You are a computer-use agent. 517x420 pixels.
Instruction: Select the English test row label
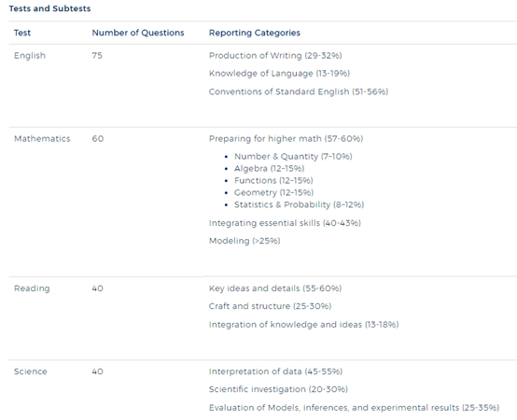(30, 55)
